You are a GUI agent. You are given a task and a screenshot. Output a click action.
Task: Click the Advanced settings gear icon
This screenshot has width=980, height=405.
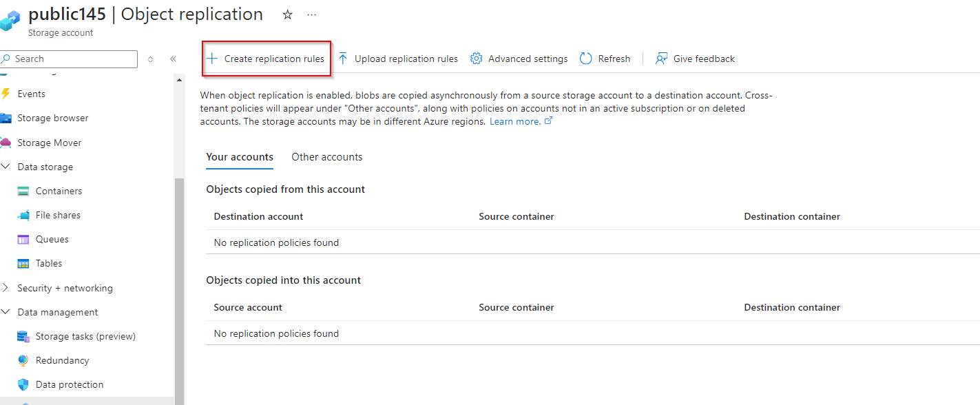[476, 59]
